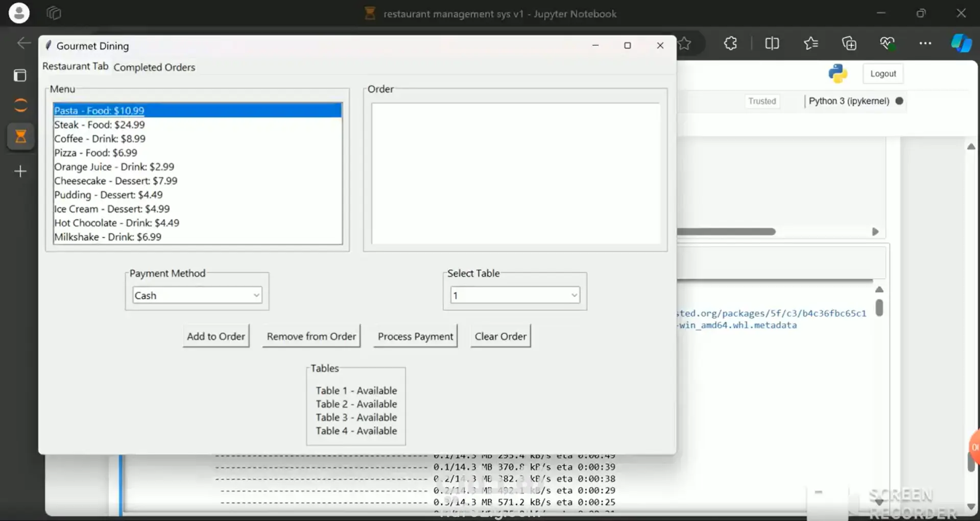This screenshot has width=980, height=521.
Task: Click the Table 2 - Available status label
Action: click(x=356, y=404)
